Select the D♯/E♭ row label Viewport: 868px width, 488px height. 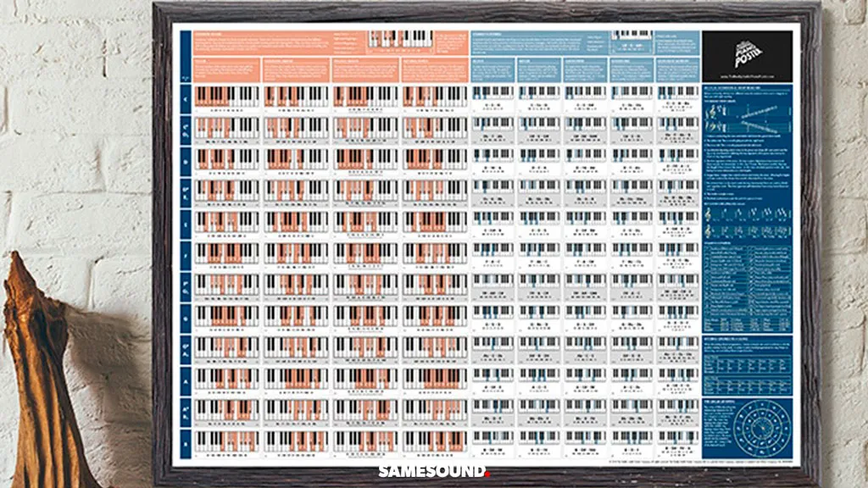pos(186,193)
